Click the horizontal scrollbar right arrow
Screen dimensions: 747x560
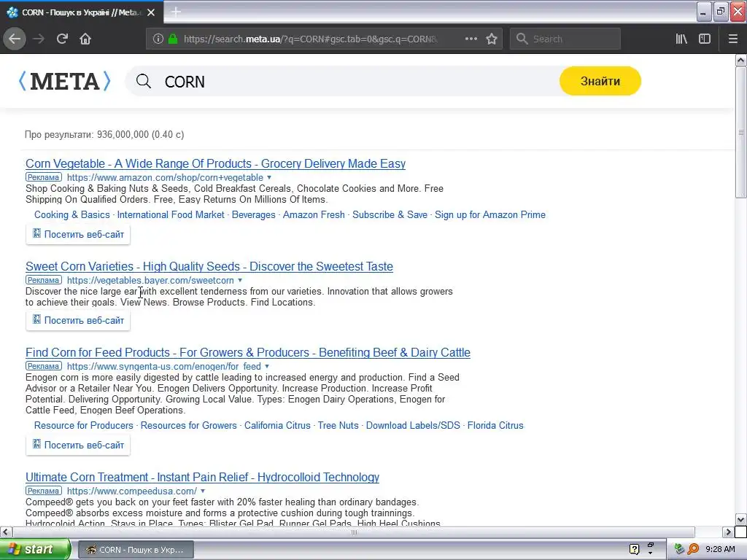tap(729, 532)
